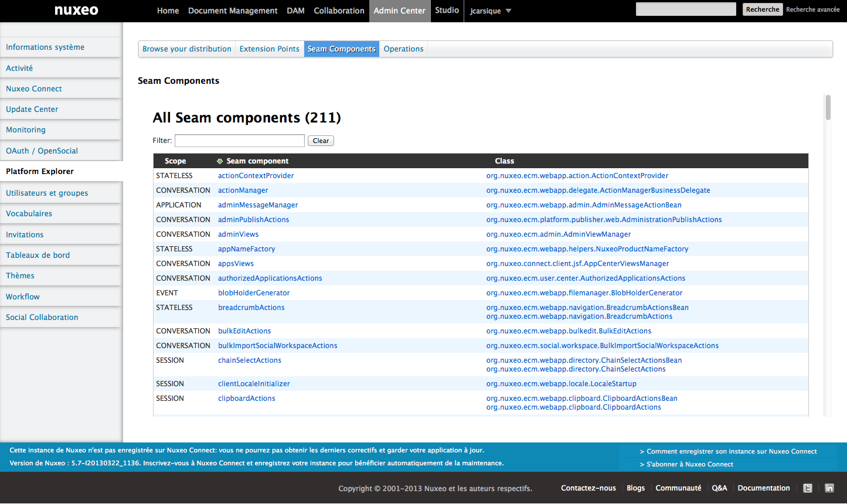Select Browse your distribution tab
The image size is (847, 504).
tap(187, 49)
